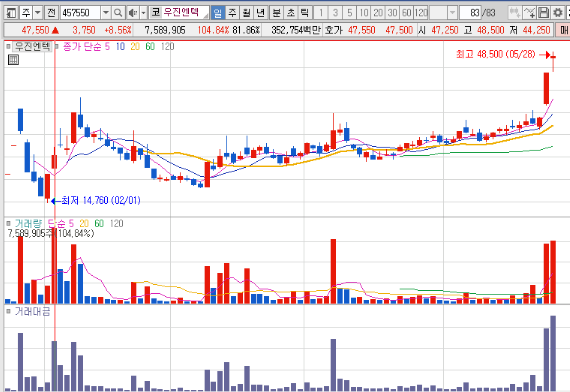Click the stock code field 457550
Image resolution: width=570 pixels, height=392 pixels.
coord(81,13)
